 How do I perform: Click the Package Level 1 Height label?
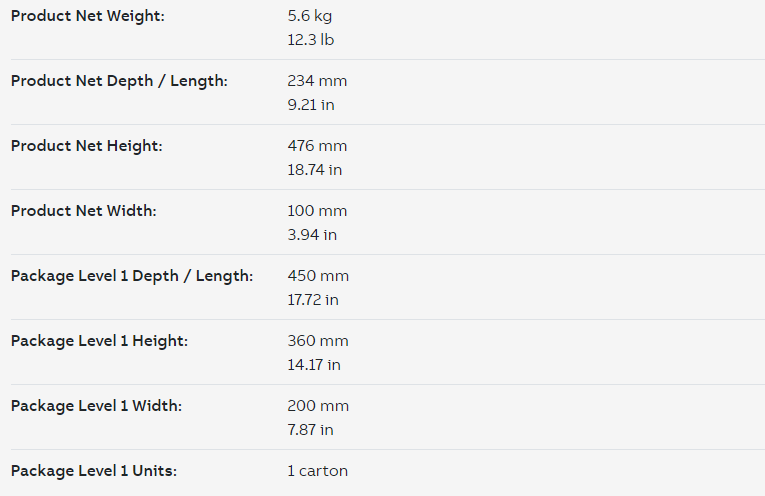pyautogui.click(x=99, y=341)
